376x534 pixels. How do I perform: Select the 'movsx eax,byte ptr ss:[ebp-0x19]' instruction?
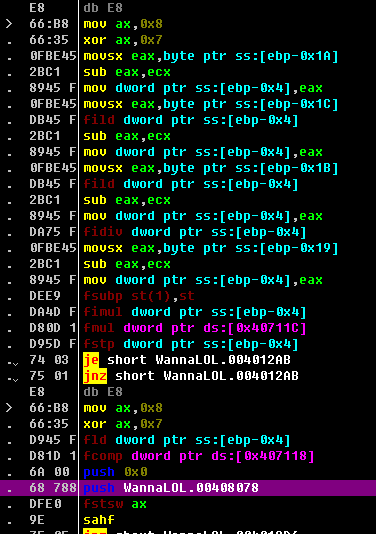point(211,248)
